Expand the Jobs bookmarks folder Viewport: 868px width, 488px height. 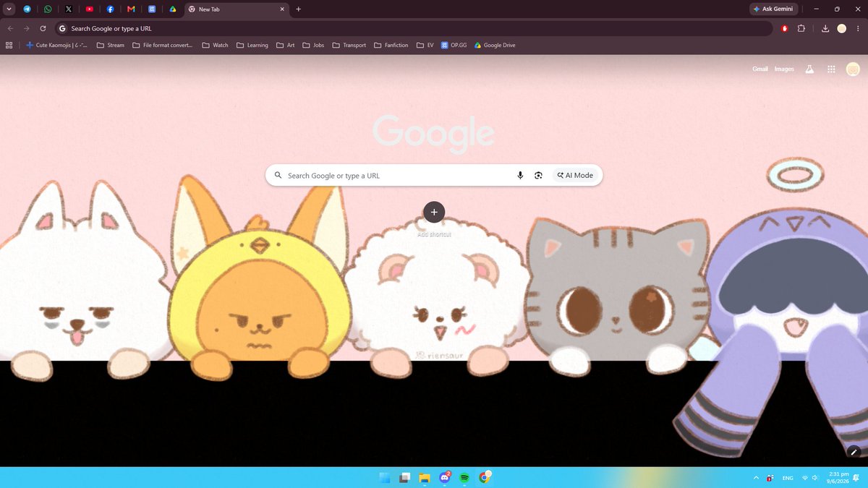tap(313, 45)
